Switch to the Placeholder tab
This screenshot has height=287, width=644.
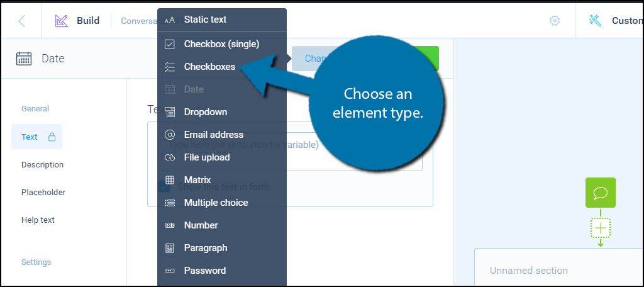[43, 193]
